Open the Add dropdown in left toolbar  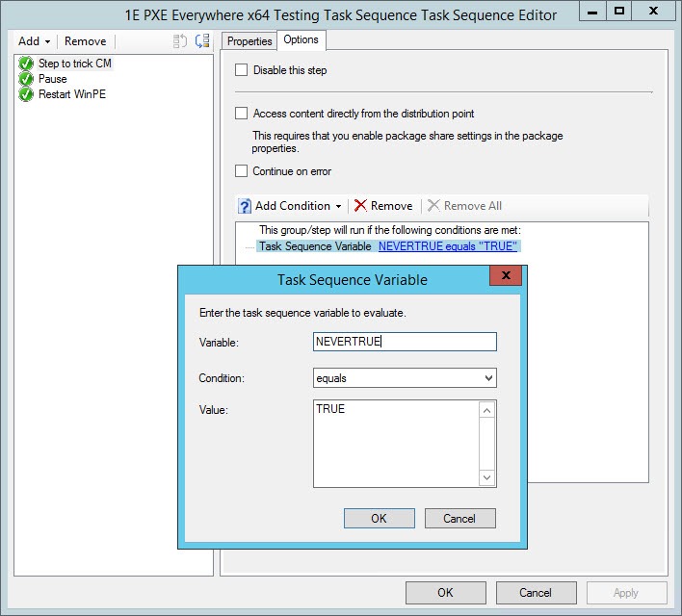34,41
